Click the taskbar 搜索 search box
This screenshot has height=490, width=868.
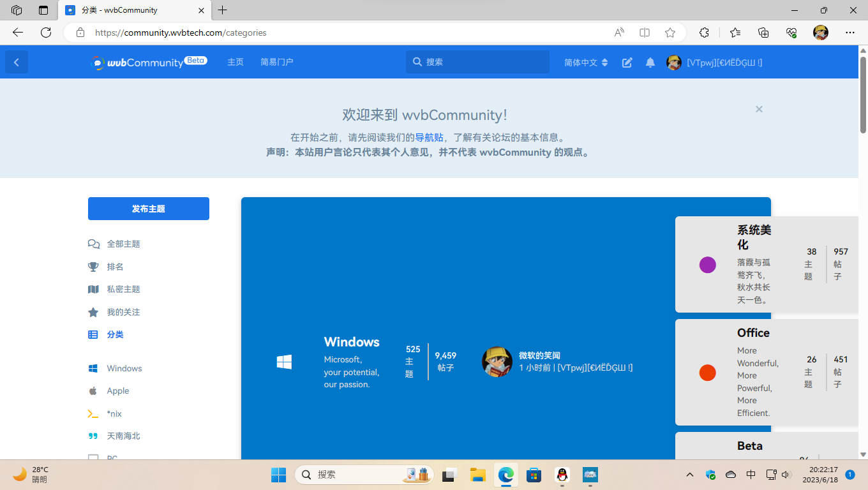click(364, 475)
